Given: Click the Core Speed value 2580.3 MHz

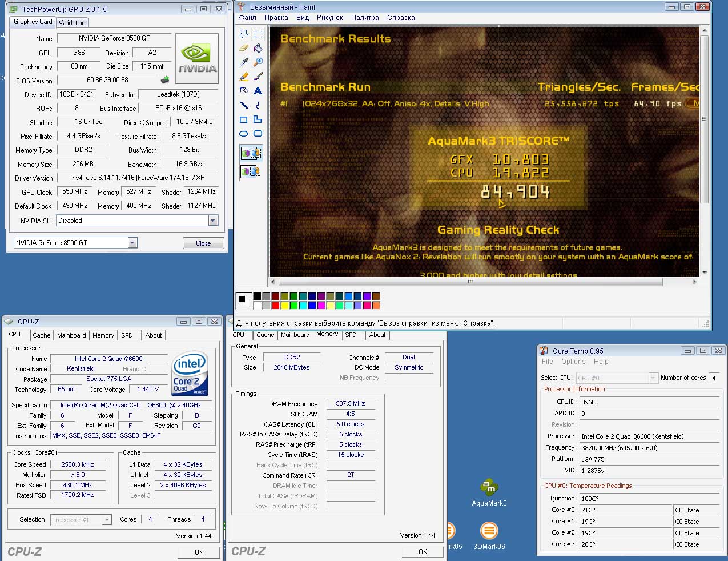Looking at the screenshot, I should (x=78, y=464).
